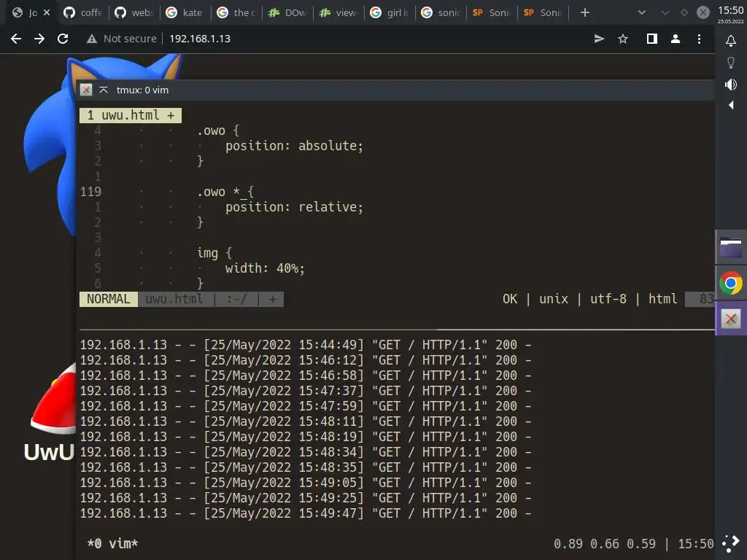
Task: Click the tmux load average 0.89 0.66 0.59
Action: (605, 544)
